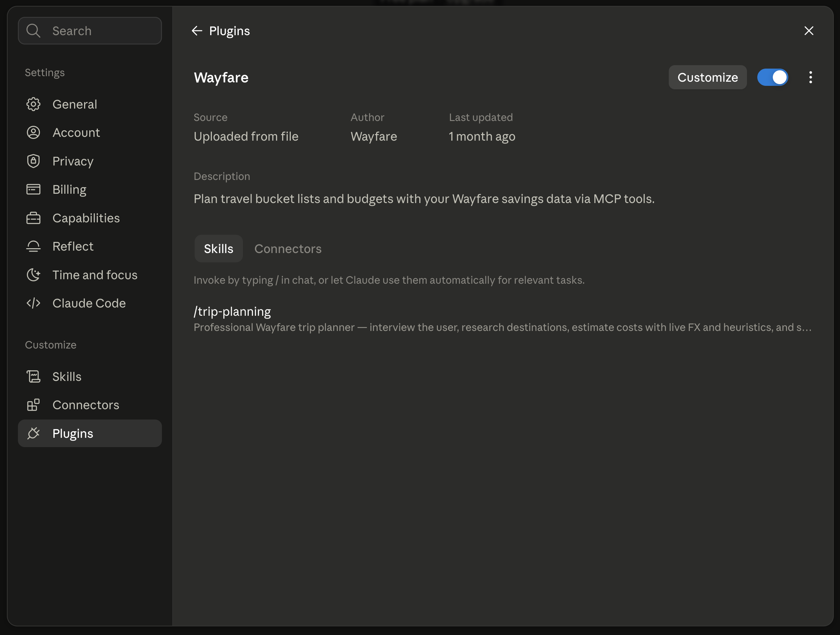Click the trip-planning skill description text
Image resolution: width=840 pixels, height=635 pixels.
coord(503,327)
